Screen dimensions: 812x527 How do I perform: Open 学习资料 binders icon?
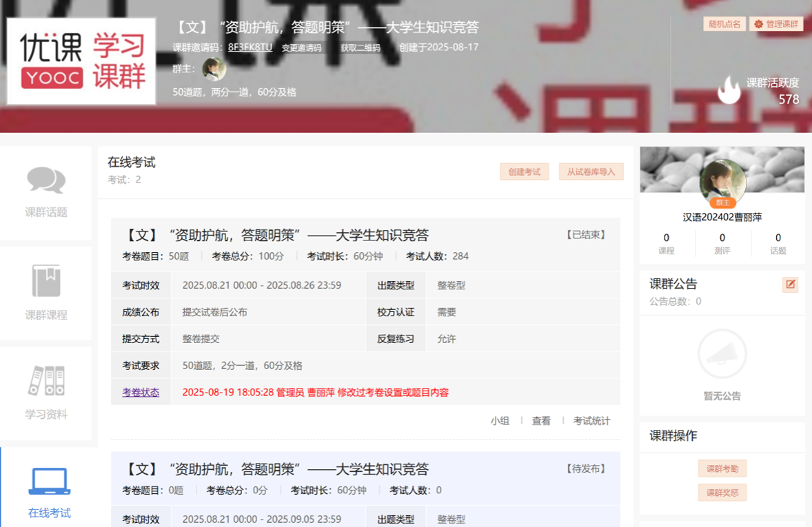(46, 380)
